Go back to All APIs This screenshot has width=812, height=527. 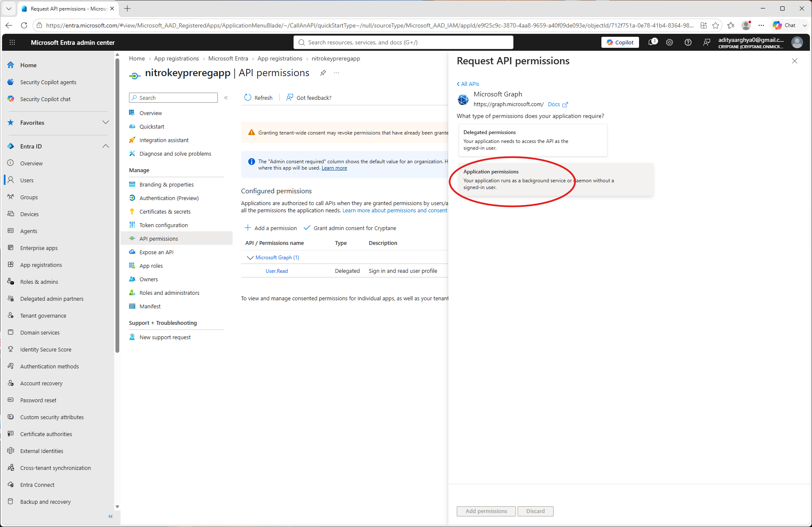[468, 84]
